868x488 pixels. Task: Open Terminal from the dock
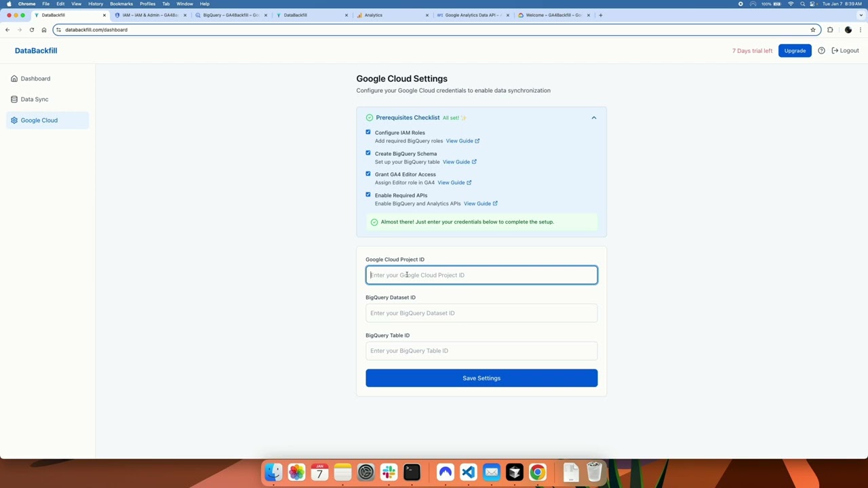412,472
